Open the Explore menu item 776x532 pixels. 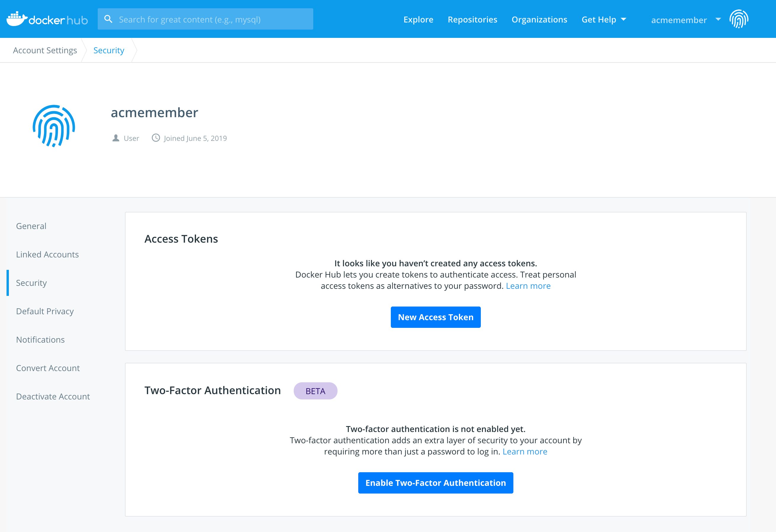pos(418,20)
